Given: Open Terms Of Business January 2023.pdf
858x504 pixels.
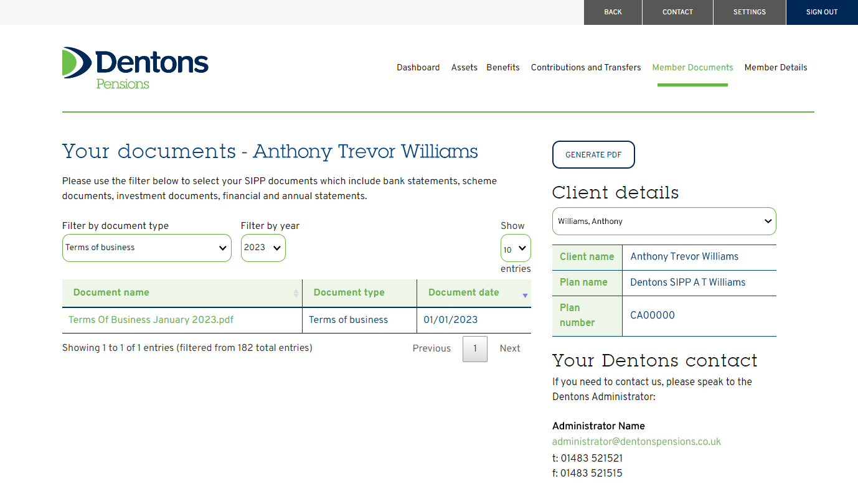Looking at the screenshot, I should (151, 320).
